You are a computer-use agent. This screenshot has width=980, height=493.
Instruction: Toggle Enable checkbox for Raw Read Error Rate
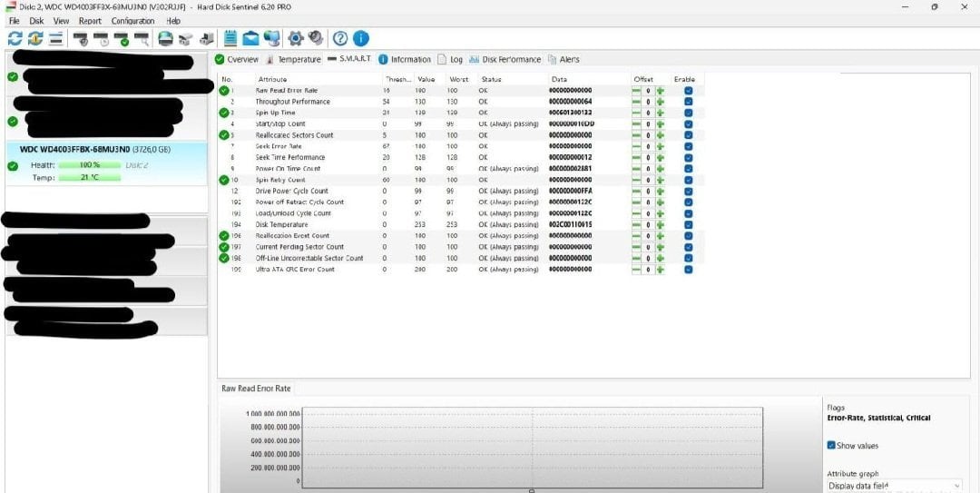(688, 91)
